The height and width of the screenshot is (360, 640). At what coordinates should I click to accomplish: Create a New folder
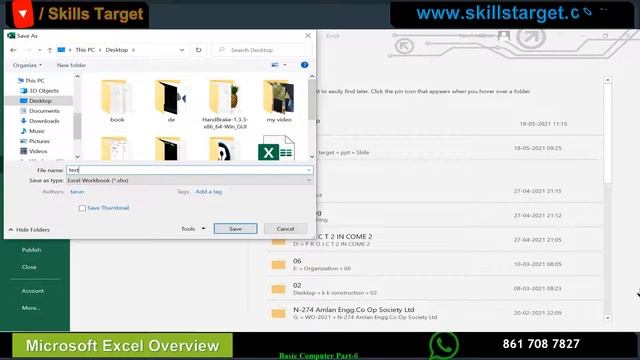(x=71, y=65)
